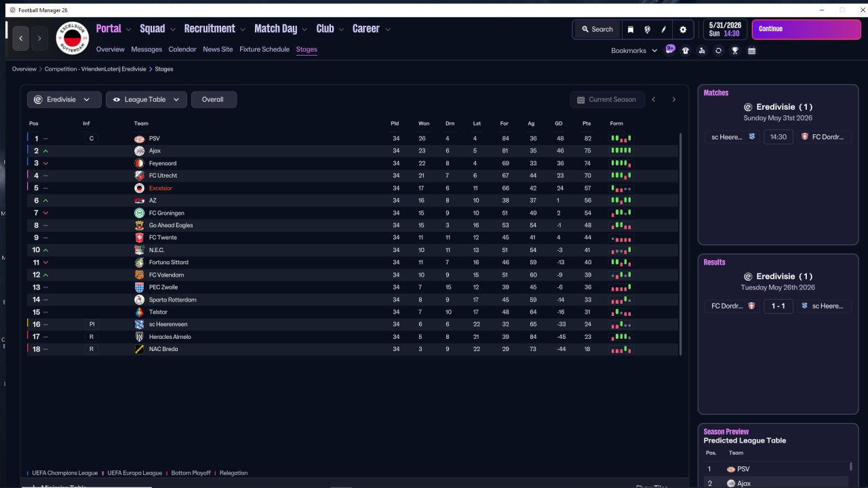
Task: Select the Stages sub-tab
Action: tap(307, 49)
